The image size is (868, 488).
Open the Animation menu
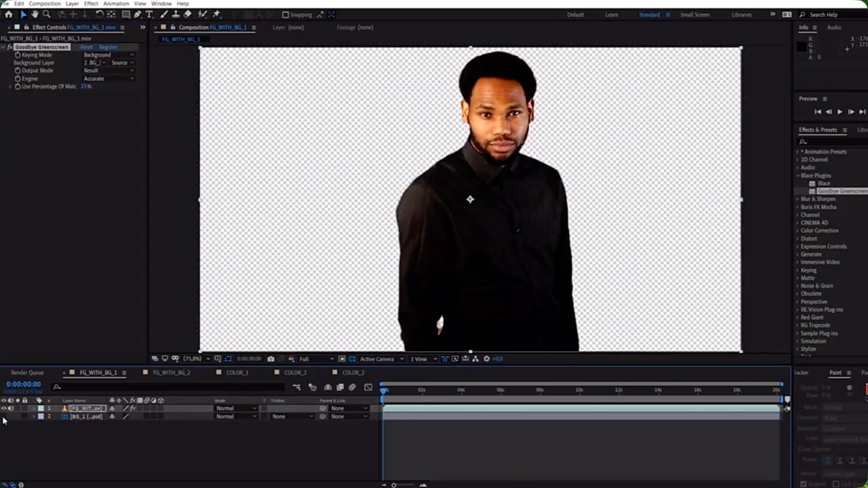click(x=116, y=4)
